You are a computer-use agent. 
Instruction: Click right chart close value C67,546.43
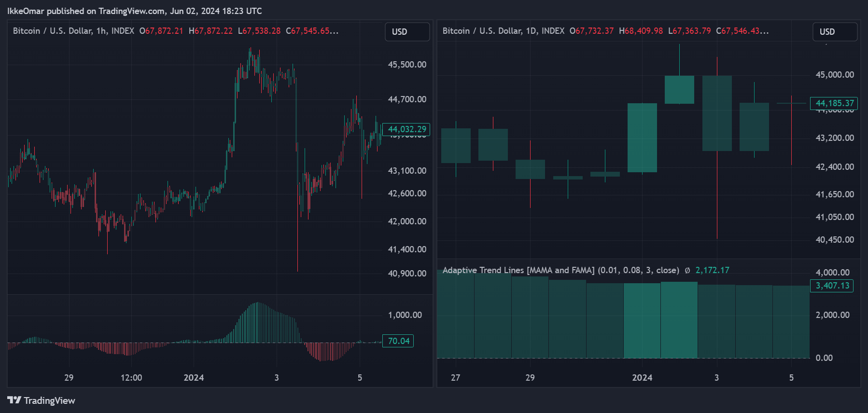[742, 31]
